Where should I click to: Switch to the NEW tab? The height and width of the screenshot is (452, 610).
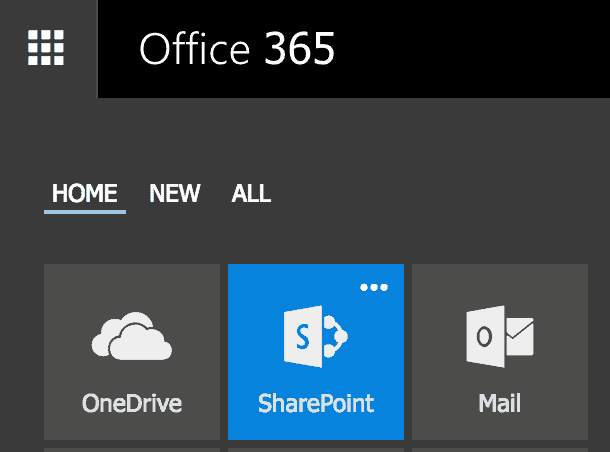click(x=175, y=193)
